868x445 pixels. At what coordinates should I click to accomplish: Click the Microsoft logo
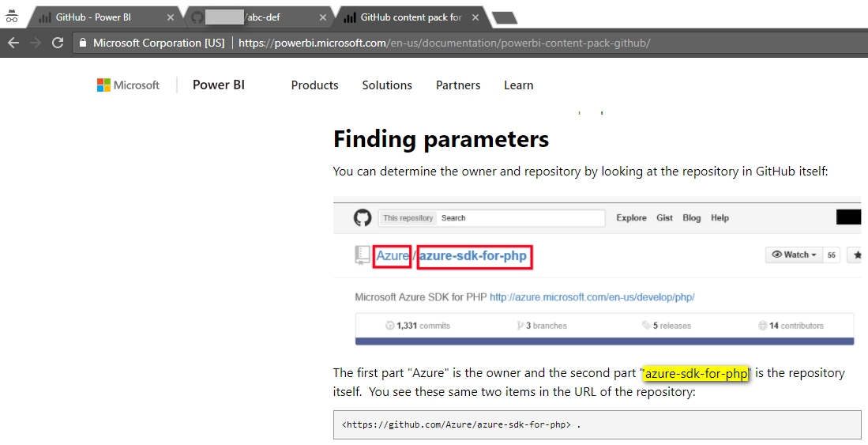coord(128,85)
